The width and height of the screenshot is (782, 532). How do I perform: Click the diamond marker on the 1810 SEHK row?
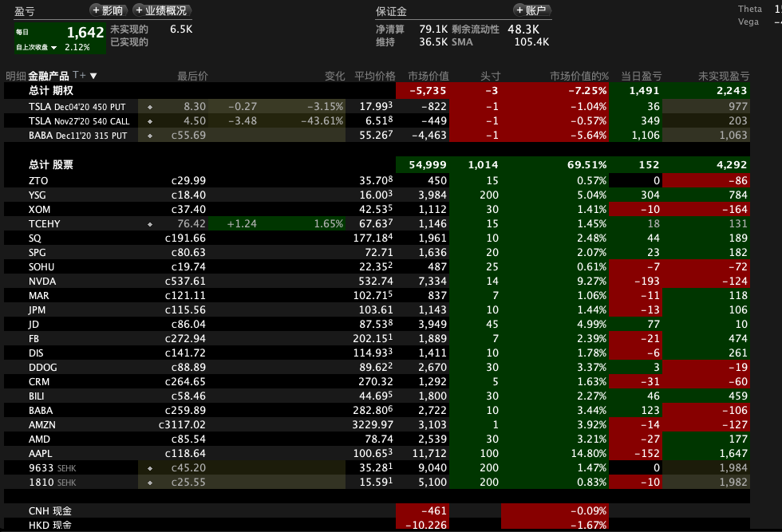tap(150, 483)
